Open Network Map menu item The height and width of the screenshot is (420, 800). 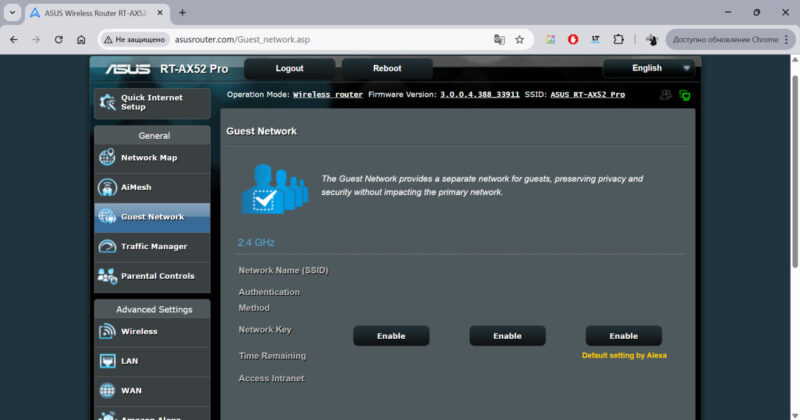(x=152, y=158)
